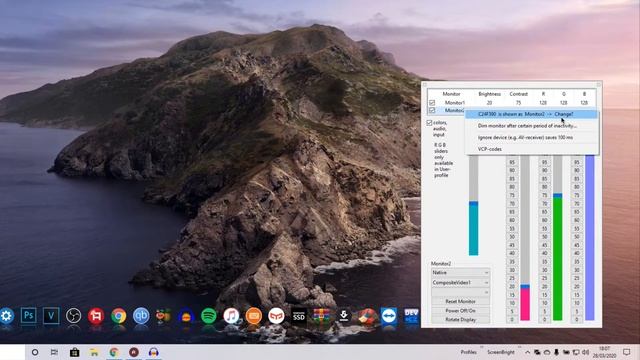The image size is (640, 360).
Task: Click the Monitor1 brightness value 20
Action: point(489,103)
